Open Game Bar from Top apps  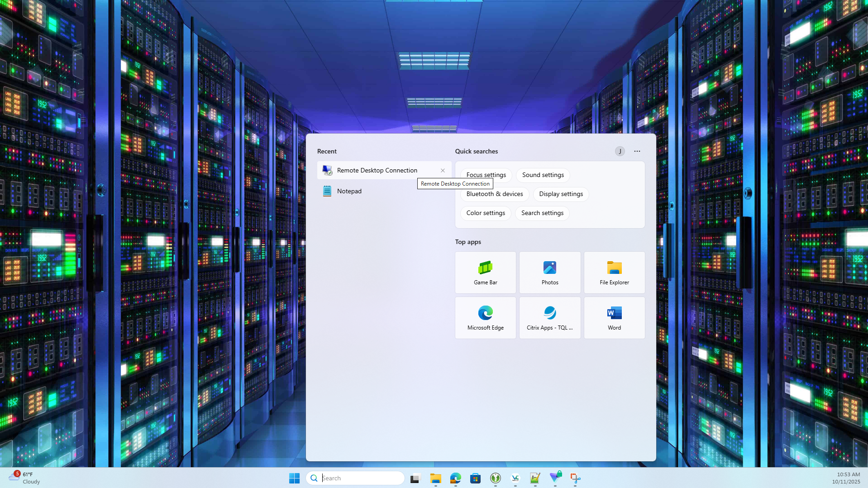(485, 272)
